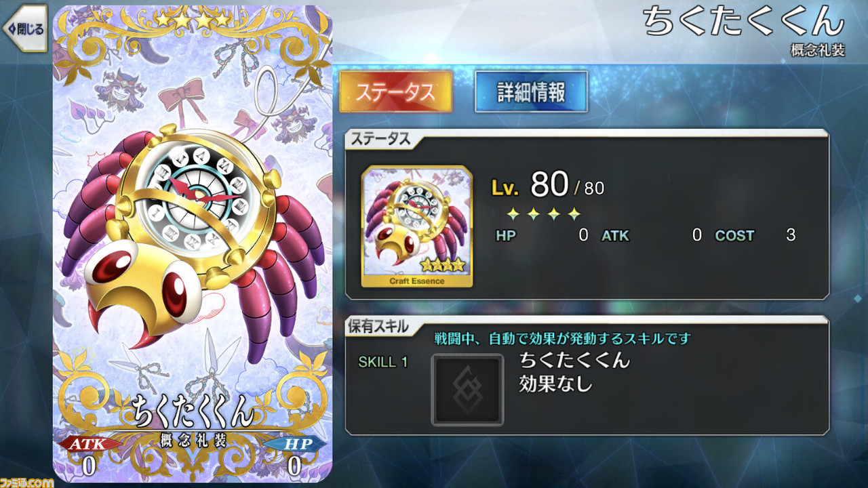Switch to the ステータス tab

(395, 92)
